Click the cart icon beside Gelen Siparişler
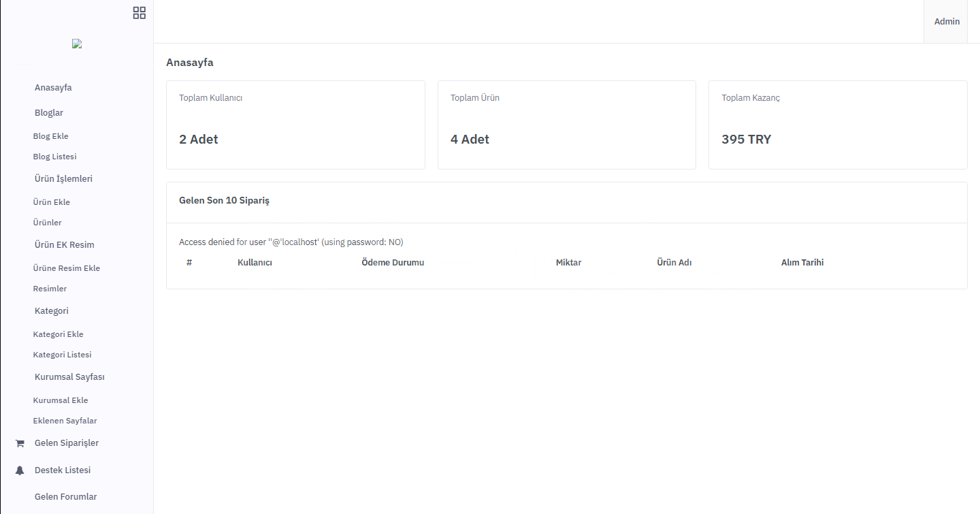The width and height of the screenshot is (980, 514). (20, 443)
